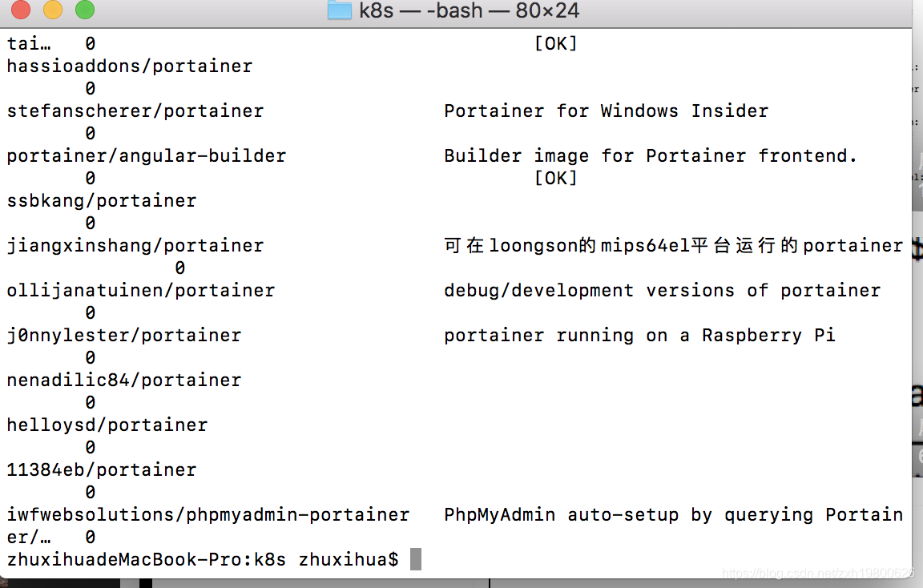Click 'debug/development versions of portainer' text
The image size is (923, 588).
click(663, 290)
